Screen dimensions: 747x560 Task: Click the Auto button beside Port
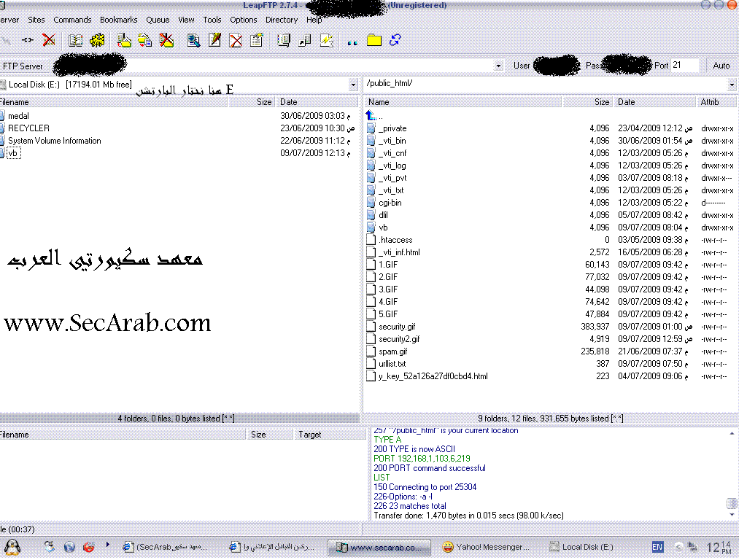pos(721,66)
